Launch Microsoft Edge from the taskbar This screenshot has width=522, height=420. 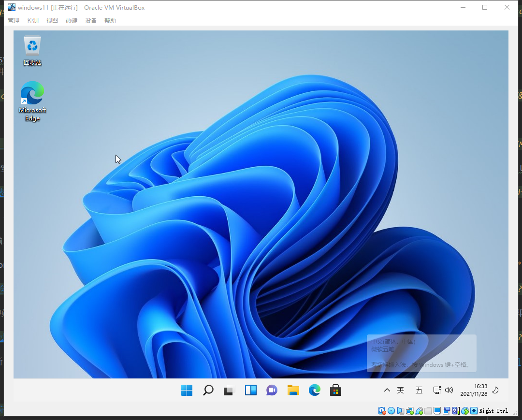[x=315, y=390]
